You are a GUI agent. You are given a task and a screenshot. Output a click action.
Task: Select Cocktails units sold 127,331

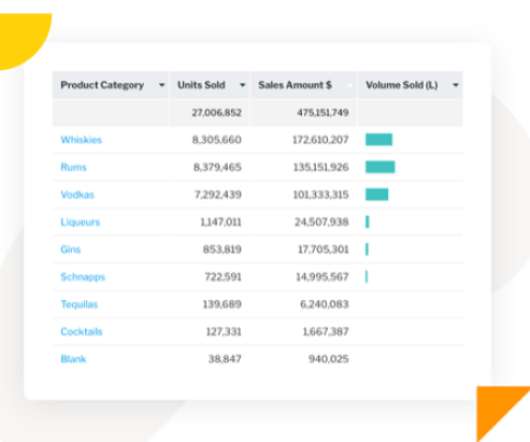tap(224, 332)
